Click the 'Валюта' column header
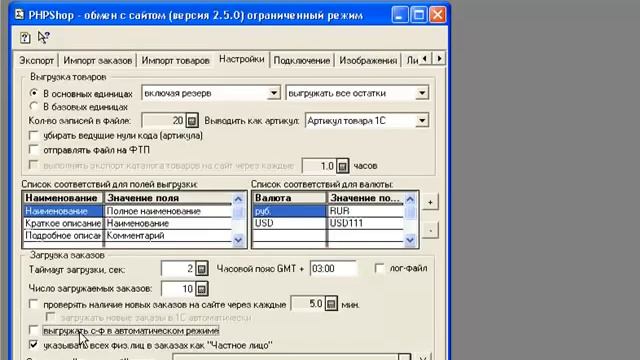 (x=289, y=198)
